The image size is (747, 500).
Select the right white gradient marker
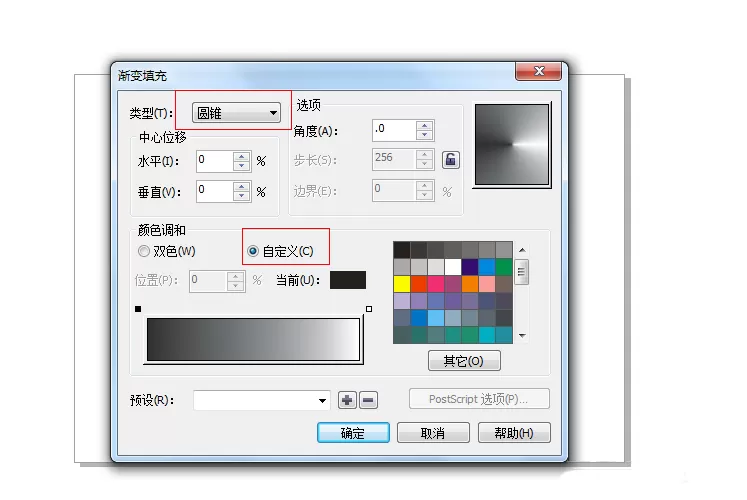tap(369, 309)
